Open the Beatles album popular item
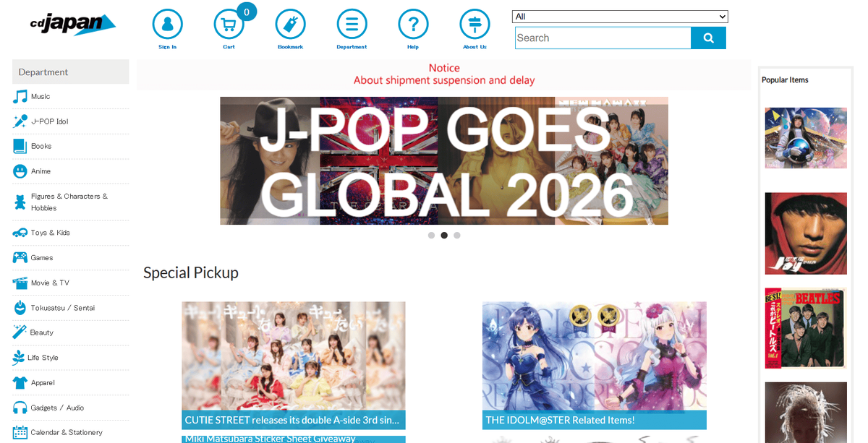The height and width of the screenshot is (443, 868). pyautogui.click(x=806, y=329)
